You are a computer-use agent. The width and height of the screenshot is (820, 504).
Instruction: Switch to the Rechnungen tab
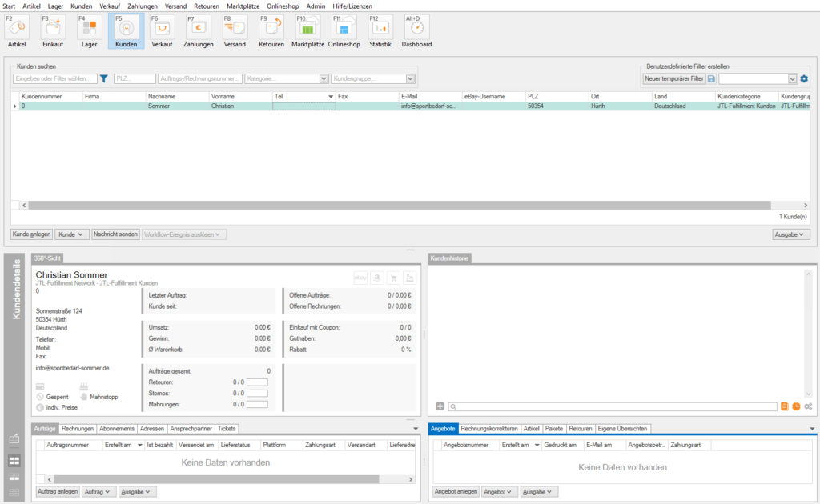click(78, 429)
